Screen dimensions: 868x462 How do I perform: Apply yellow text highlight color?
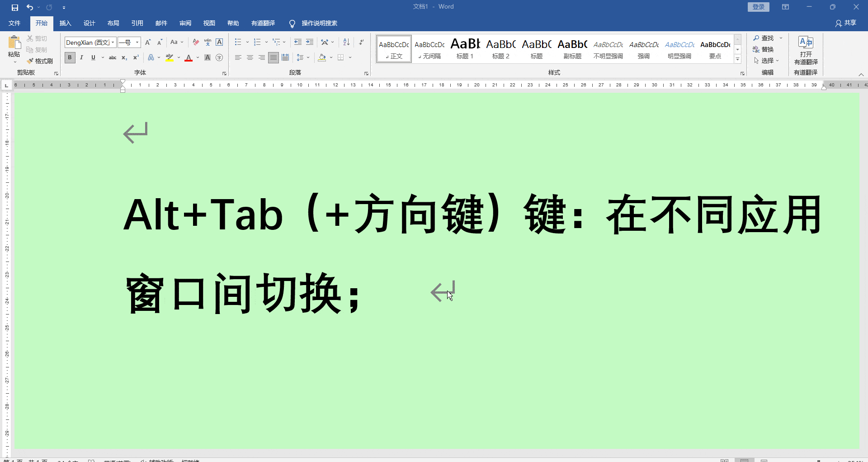[170, 57]
